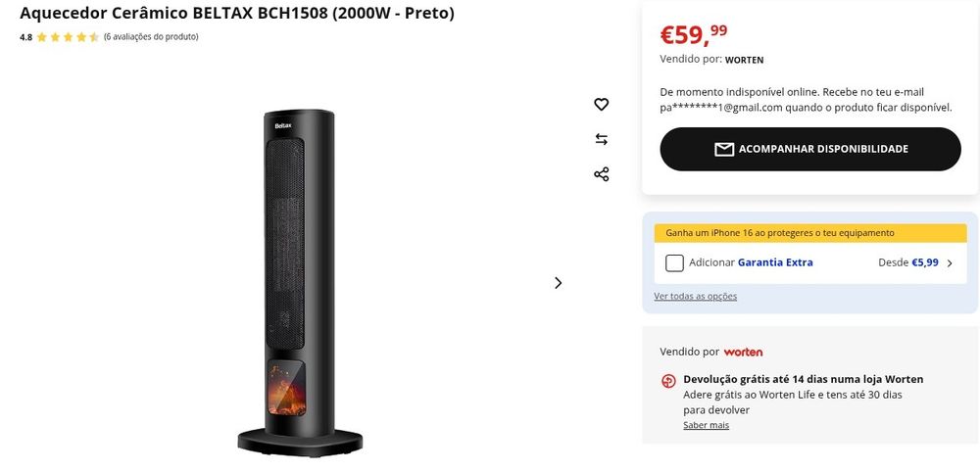
Task: Click the yellow iPhone 16 promo banner
Action: point(810,233)
